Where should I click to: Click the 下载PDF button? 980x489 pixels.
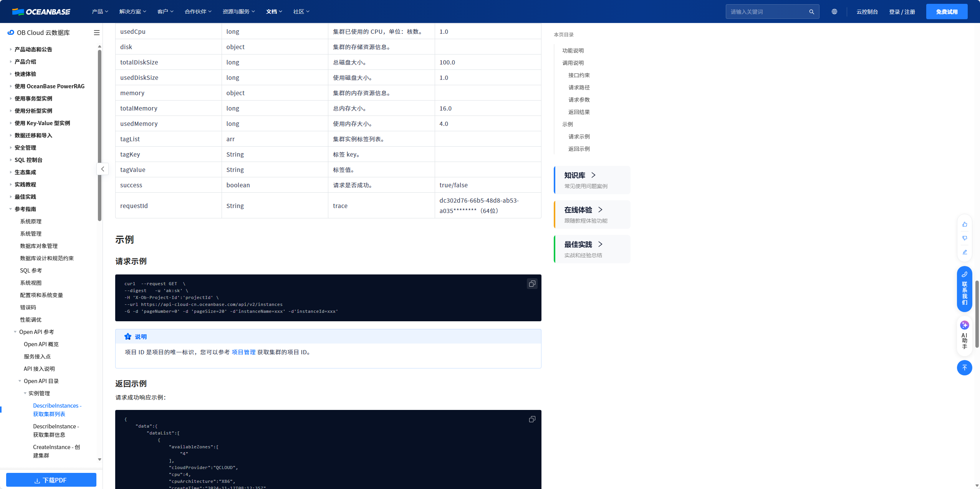coord(51,480)
